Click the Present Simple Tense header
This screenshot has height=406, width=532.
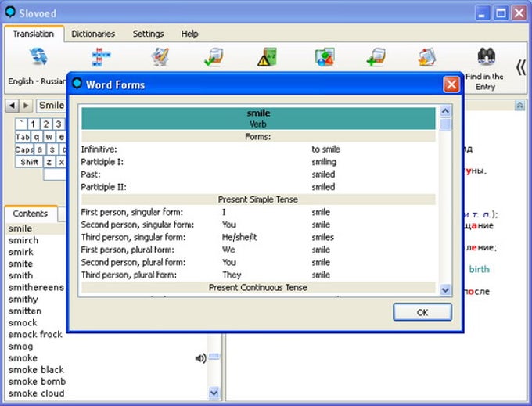coord(258,199)
